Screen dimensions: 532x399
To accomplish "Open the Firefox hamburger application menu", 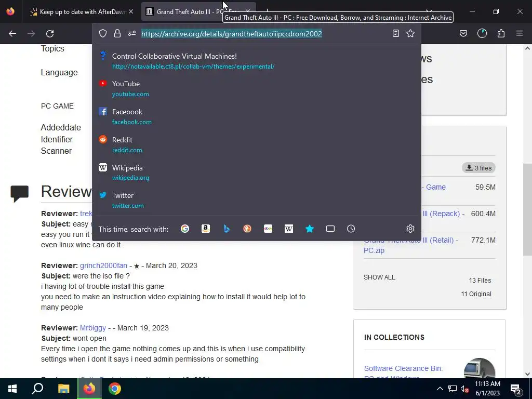I will tap(520, 33).
